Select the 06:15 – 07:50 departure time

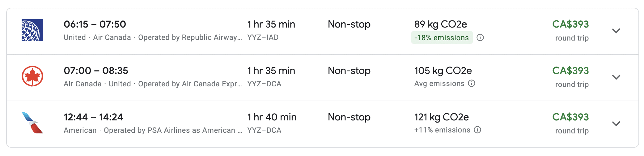95,24
